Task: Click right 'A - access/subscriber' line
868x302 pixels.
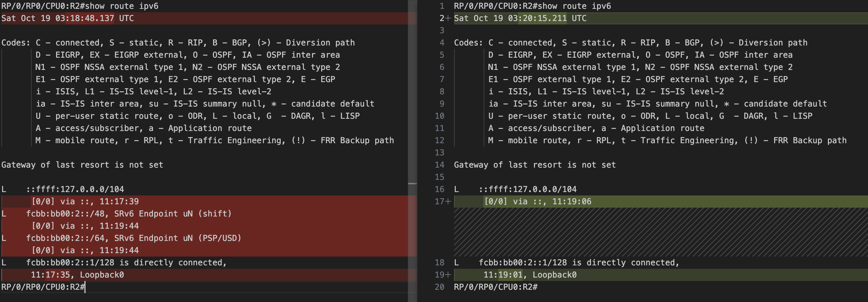Action: [596, 128]
